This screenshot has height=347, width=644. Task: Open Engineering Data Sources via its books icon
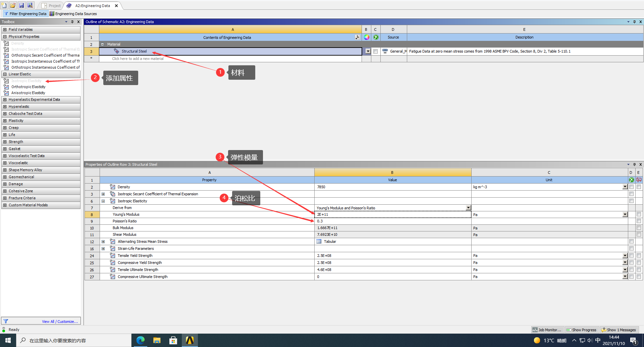click(51, 13)
